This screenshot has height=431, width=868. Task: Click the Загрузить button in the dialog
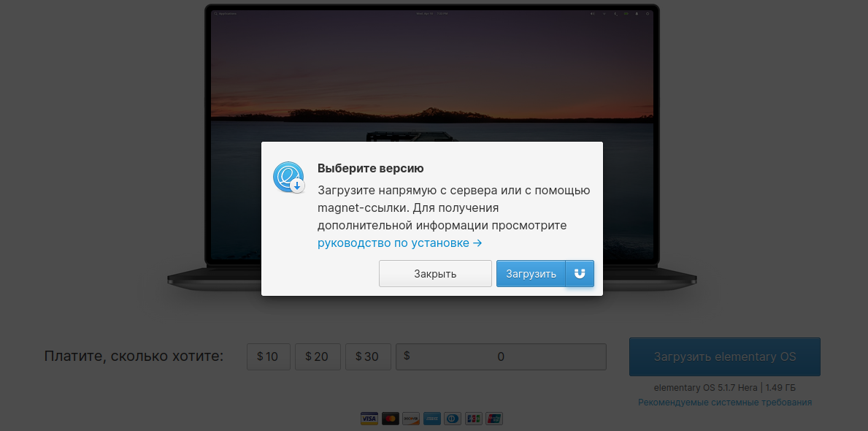(x=531, y=274)
